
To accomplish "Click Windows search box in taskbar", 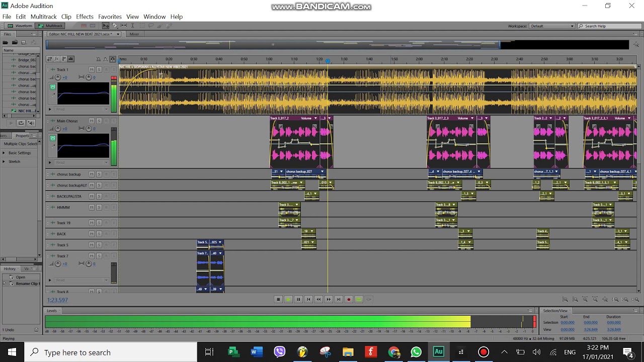I will pyautogui.click(x=111, y=352).
